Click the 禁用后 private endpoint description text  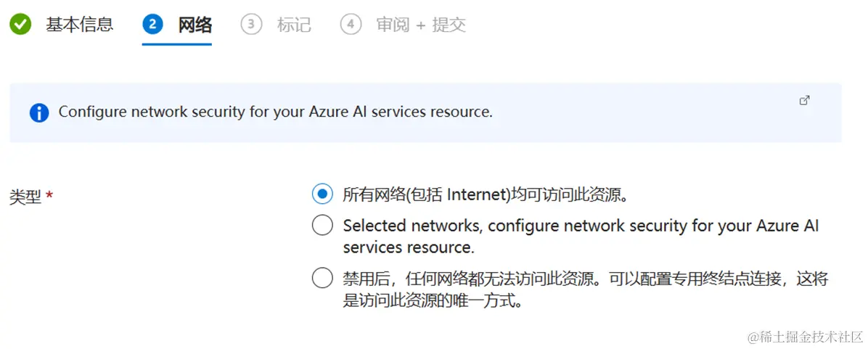click(x=585, y=290)
